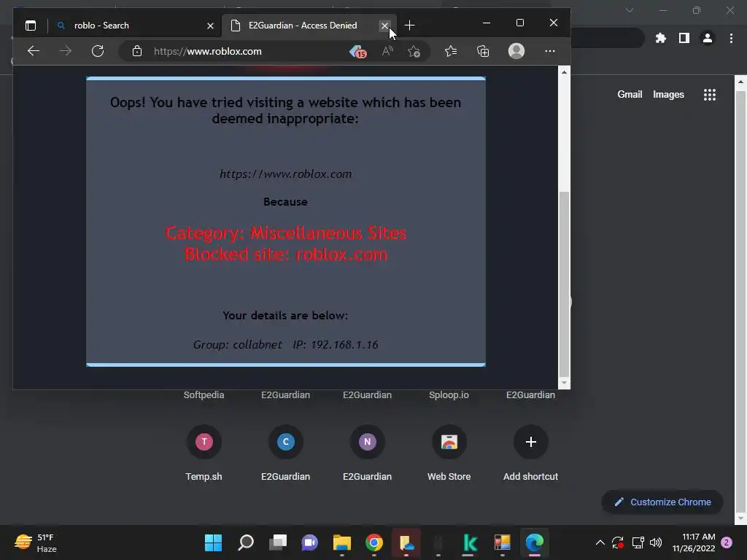Open Edge Settings and more menu
Screen dimensions: 747x560
pos(550,51)
